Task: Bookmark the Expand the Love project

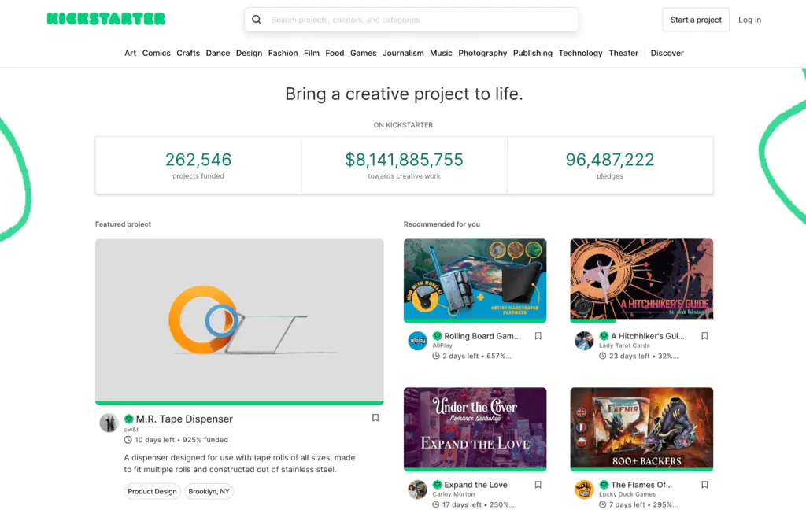Action: [x=538, y=485]
